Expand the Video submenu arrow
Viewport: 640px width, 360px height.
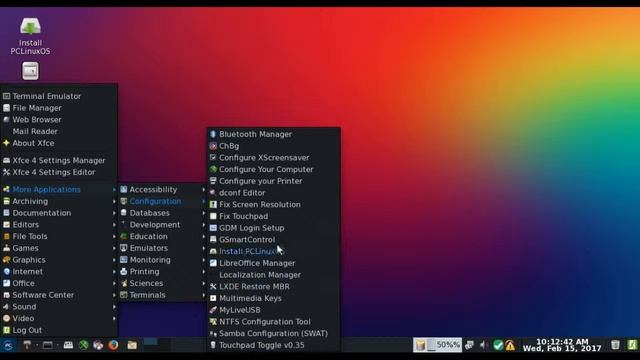114,318
